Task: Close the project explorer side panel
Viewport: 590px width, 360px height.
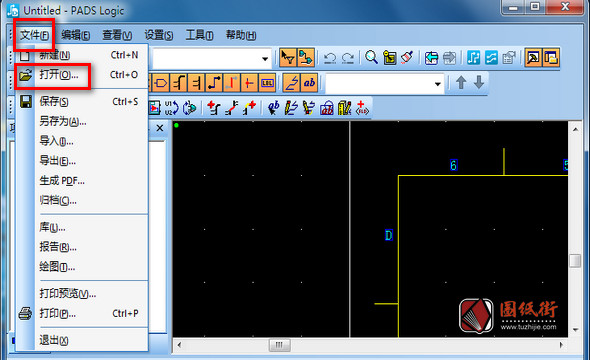Action: click(x=160, y=128)
